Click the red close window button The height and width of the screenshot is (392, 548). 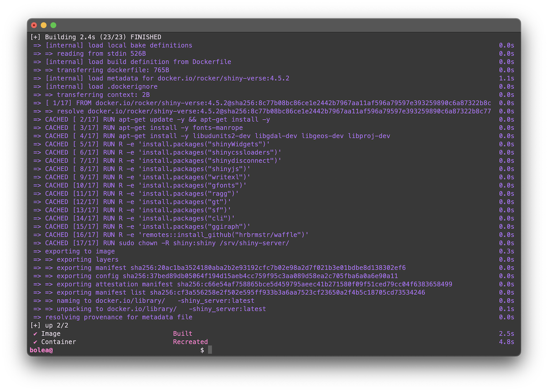click(x=34, y=25)
